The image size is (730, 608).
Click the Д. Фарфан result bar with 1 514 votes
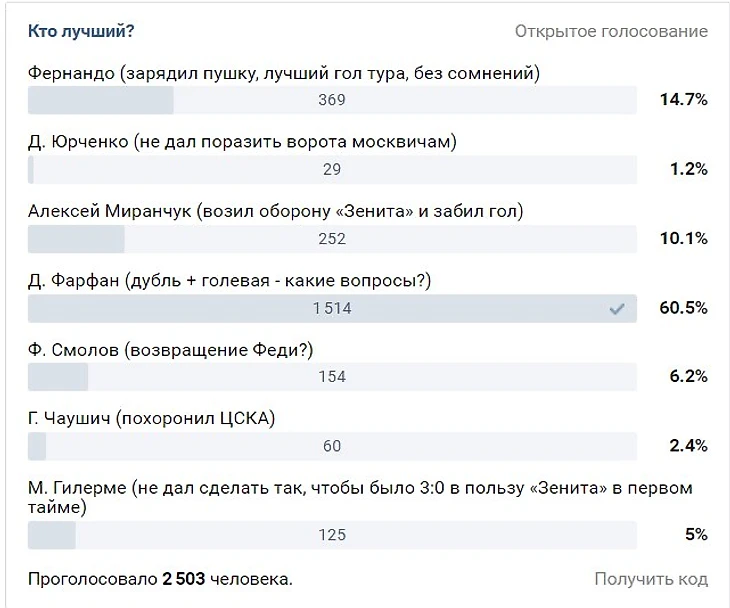tap(332, 308)
